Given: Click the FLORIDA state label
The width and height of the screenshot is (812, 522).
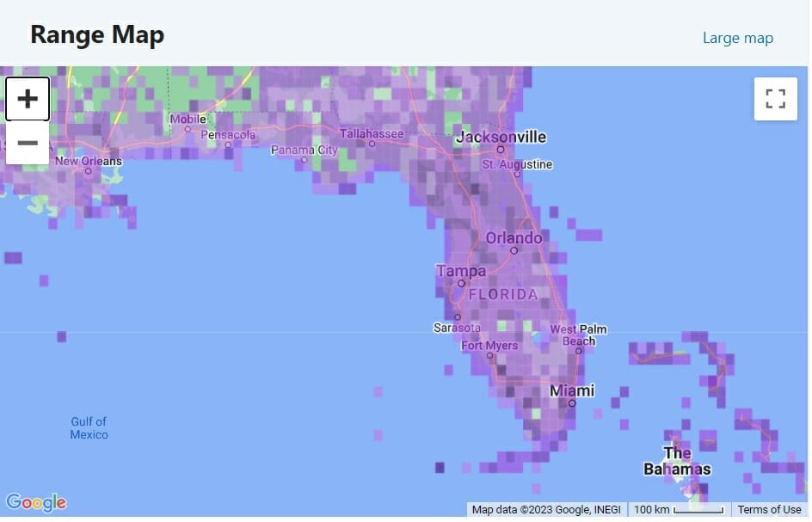Looking at the screenshot, I should click(x=505, y=296).
